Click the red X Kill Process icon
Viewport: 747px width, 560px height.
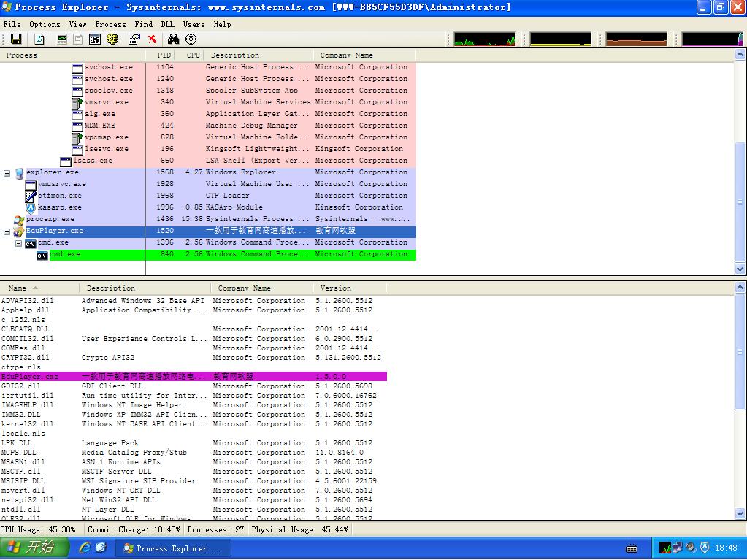click(x=152, y=39)
